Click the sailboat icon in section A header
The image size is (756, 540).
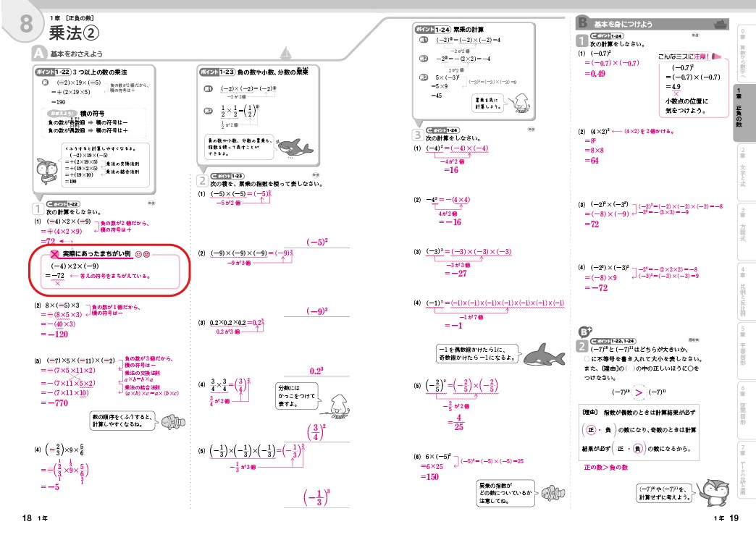coord(285,52)
